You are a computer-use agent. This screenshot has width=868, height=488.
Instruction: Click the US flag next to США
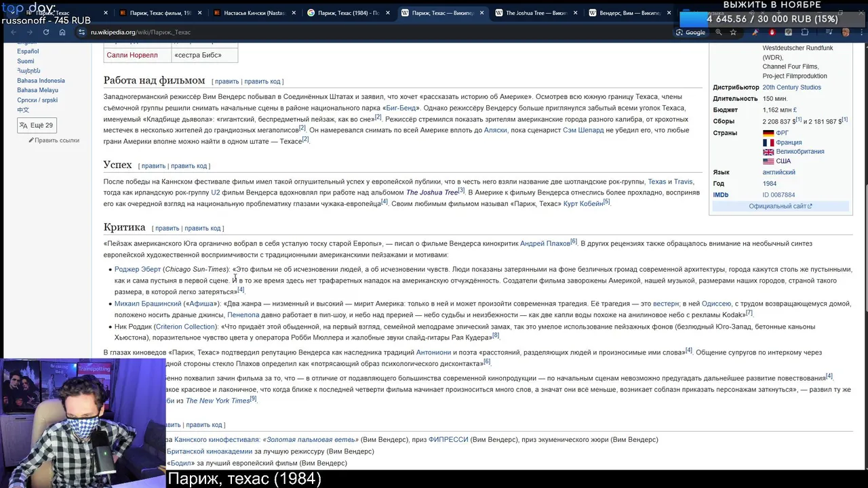(x=768, y=161)
